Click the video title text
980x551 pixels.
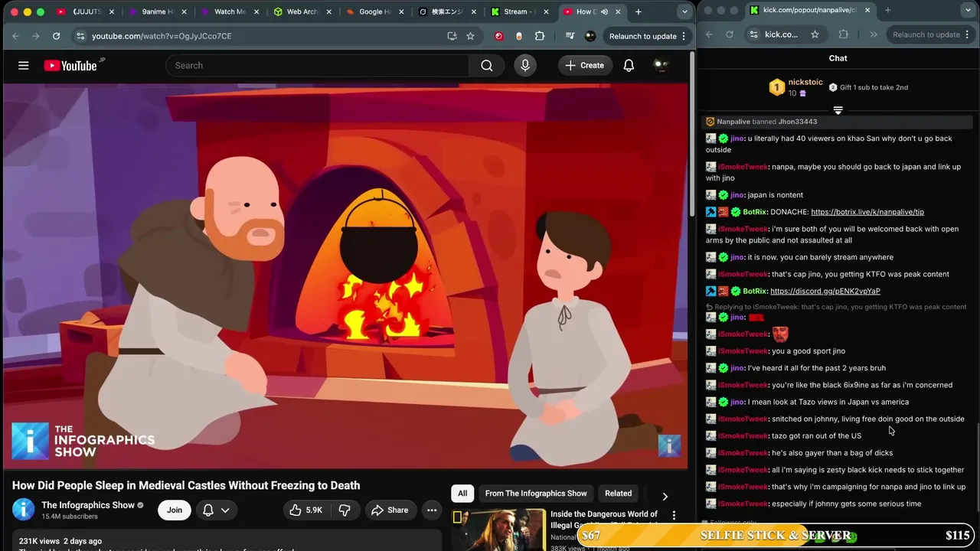186,485
